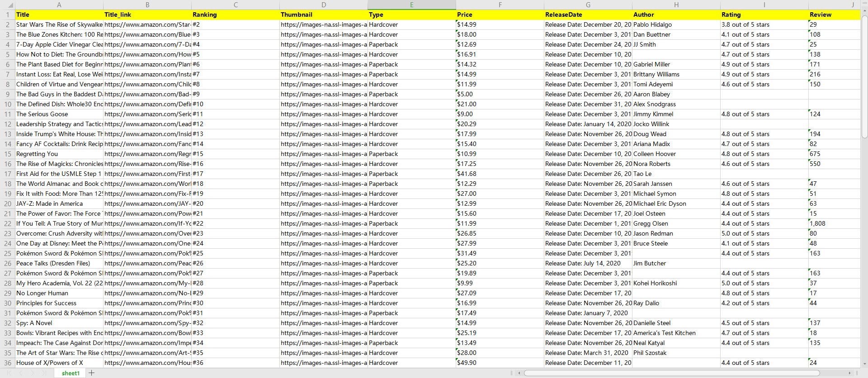Go to the previous sheet arrow
Screen dimensions: 868x378
tap(20, 373)
